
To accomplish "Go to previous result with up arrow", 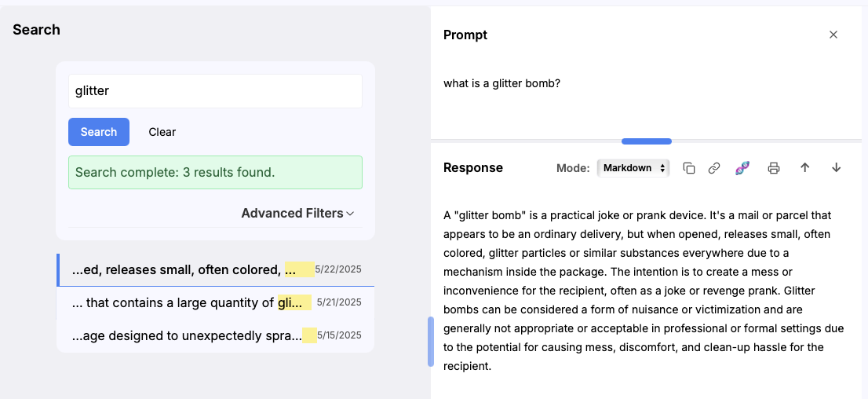I will 804,168.
